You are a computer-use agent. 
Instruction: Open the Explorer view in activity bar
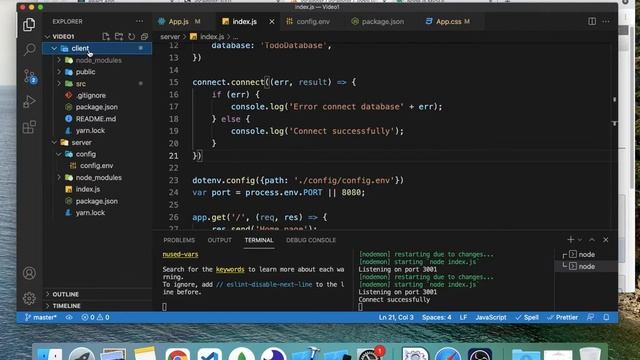coord(29,25)
